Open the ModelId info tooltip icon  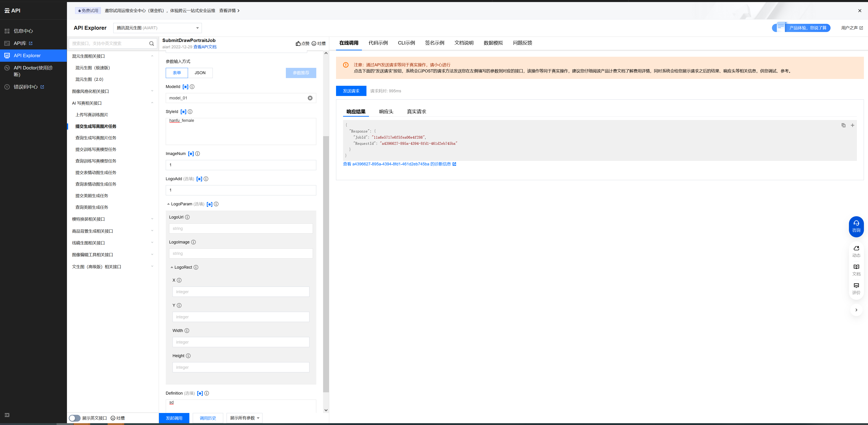(192, 86)
